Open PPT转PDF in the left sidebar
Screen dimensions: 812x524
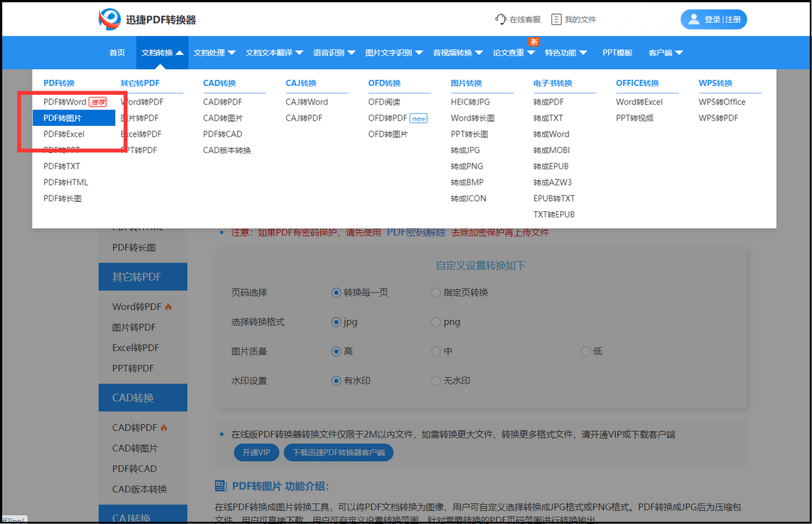click(133, 368)
